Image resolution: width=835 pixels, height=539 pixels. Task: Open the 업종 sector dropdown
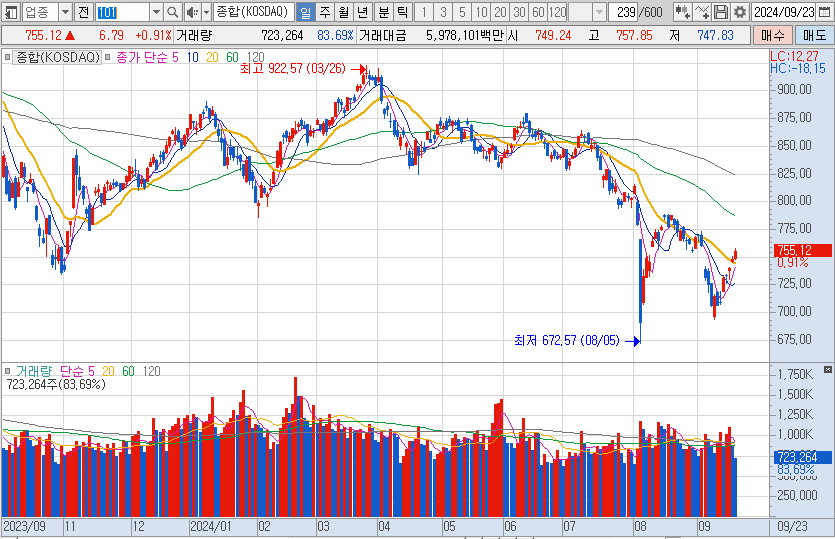tap(65, 12)
